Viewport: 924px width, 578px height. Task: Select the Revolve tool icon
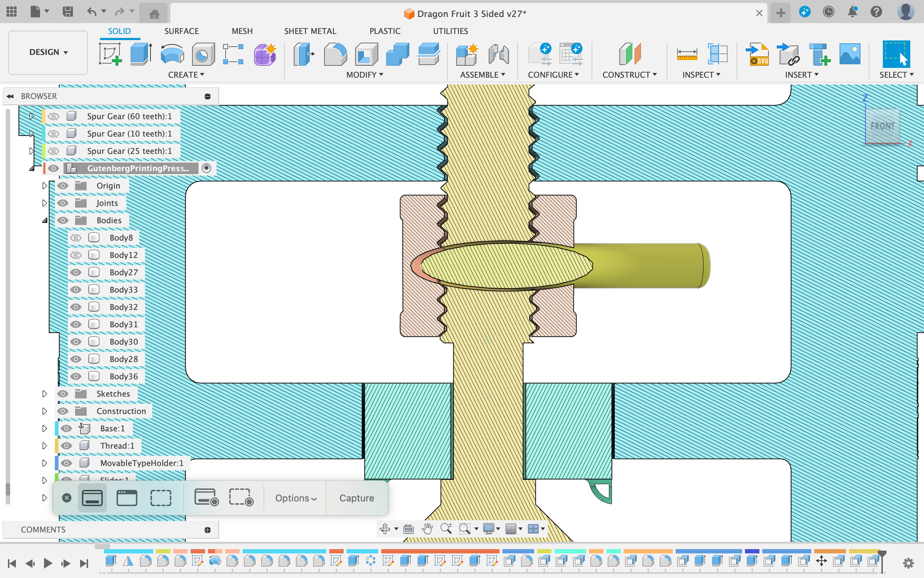pos(172,54)
